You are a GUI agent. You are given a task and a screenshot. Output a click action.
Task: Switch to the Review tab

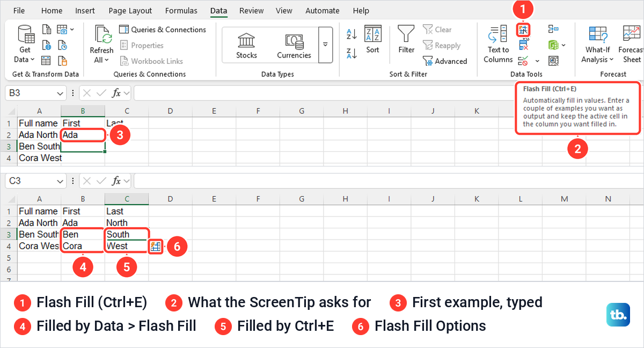(251, 11)
